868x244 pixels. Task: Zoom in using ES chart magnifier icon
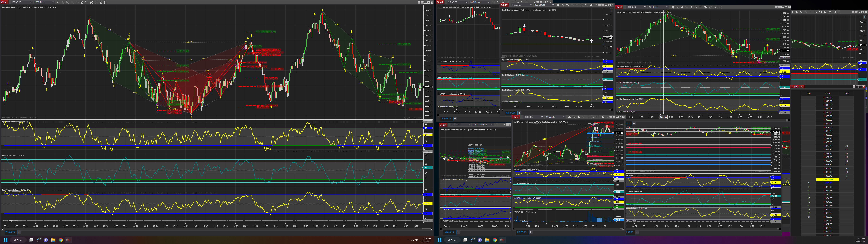(x=68, y=2)
